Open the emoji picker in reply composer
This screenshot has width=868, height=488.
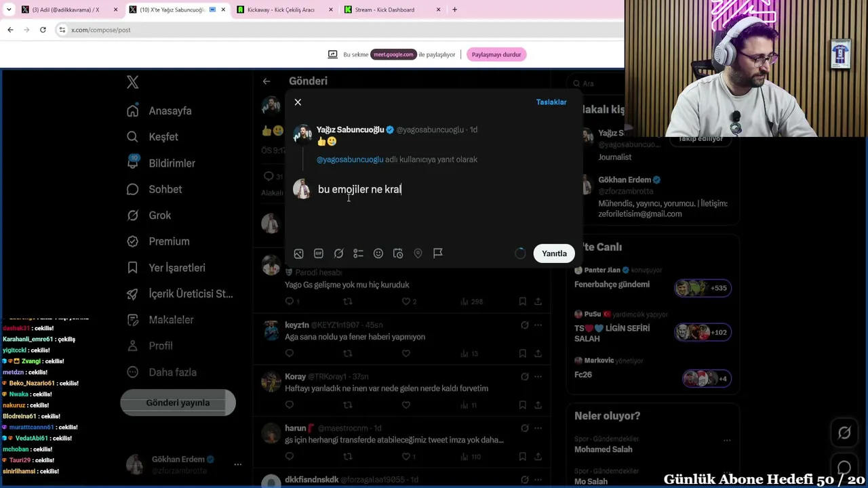(x=378, y=253)
